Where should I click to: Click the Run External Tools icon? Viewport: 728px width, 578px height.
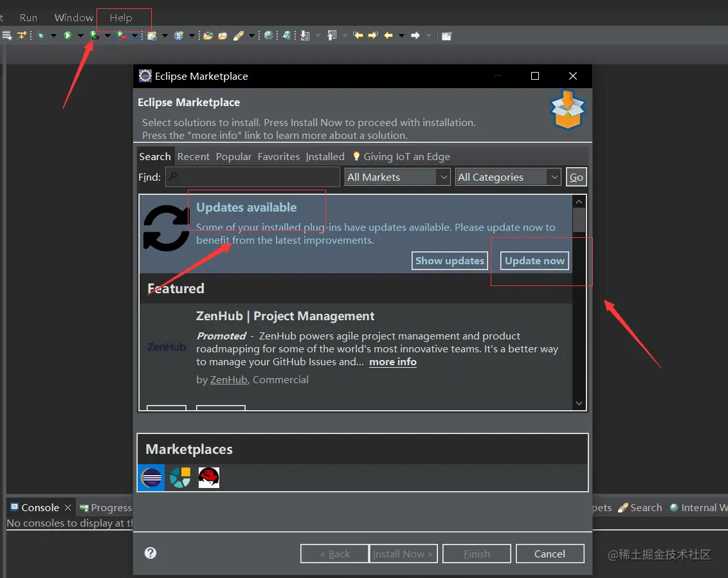[122, 35]
